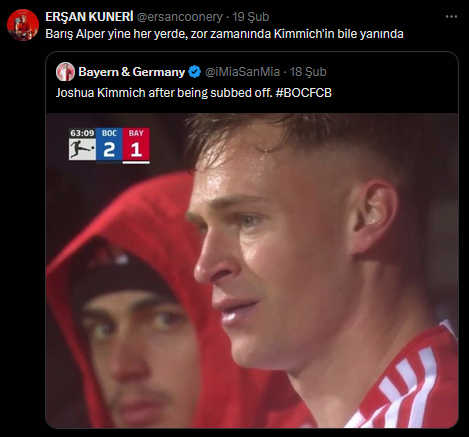469x437 pixels.
Task: Click the Bundesliga logo in the score overlay
Action: click(x=82, y=149)
